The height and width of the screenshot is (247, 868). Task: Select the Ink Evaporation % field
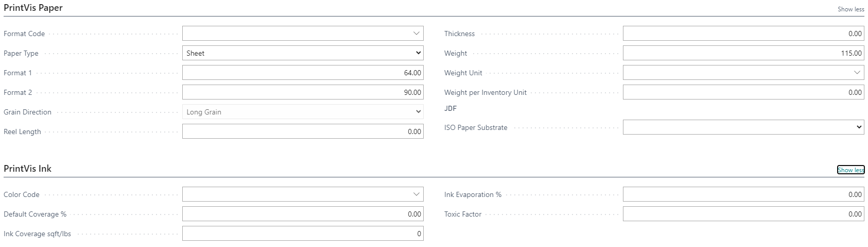(743, 194)
